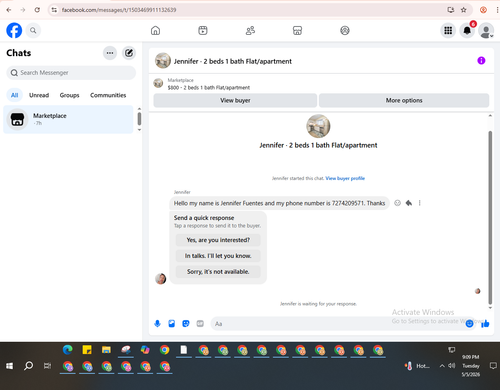Viewport: 500px width, 390px height.
Task: Open site information icon in address bar
Action: [x=54, y=10]
